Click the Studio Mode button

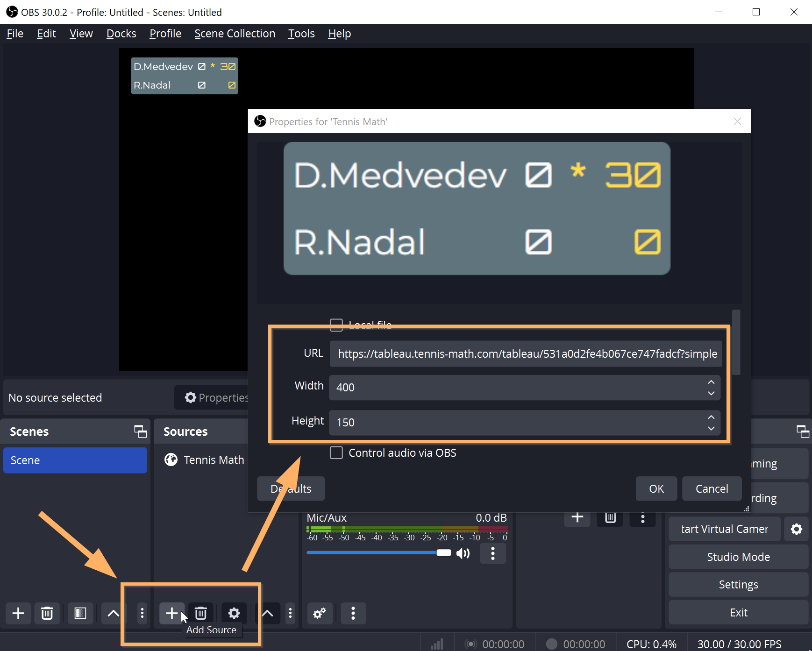click(738, 557)
